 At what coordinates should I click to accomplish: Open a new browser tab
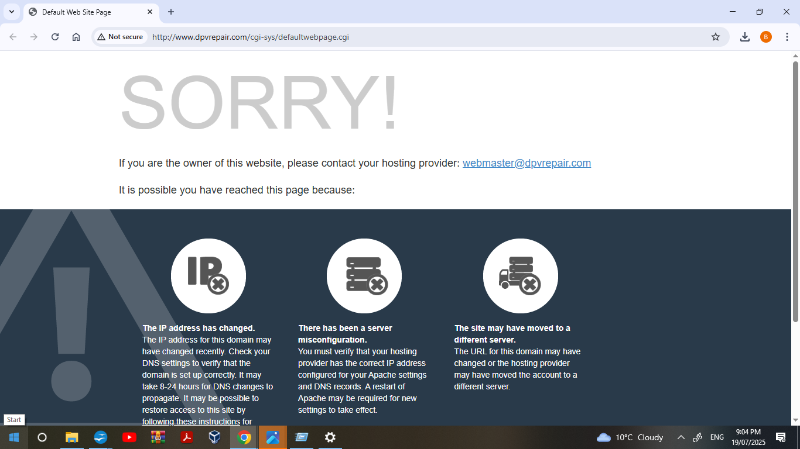click(x=171, y=12)
